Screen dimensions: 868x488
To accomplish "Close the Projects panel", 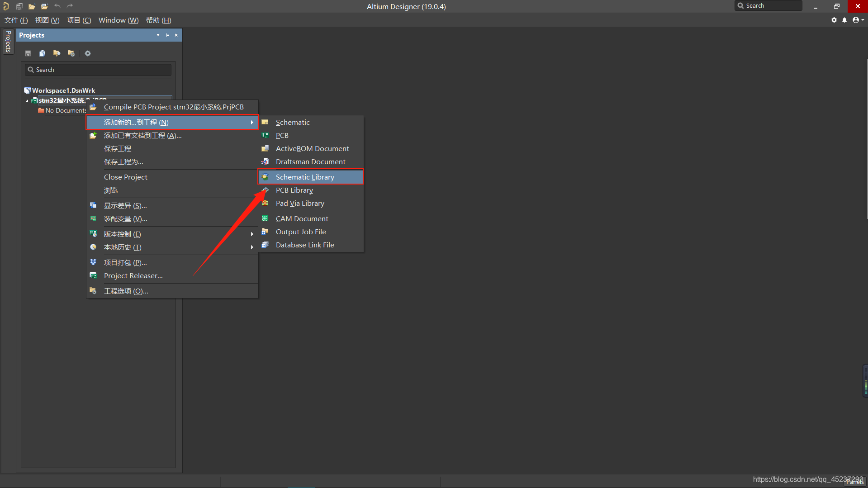I will tap(176, 35).
